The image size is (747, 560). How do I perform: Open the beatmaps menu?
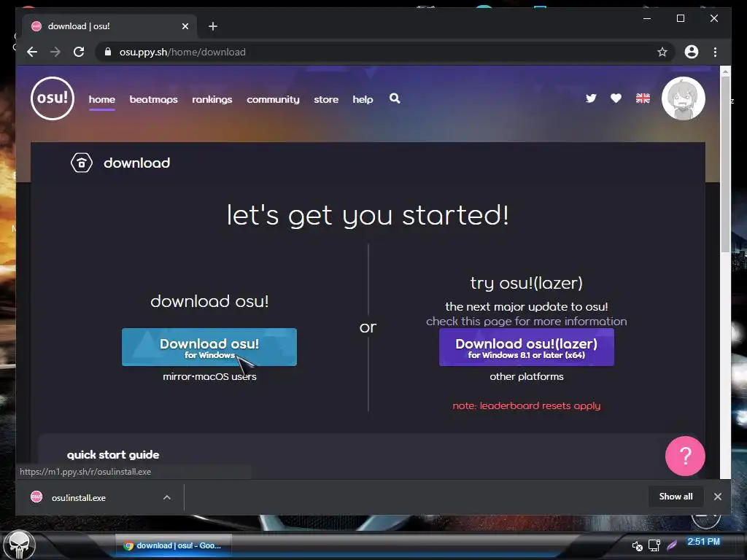point(153,99)
